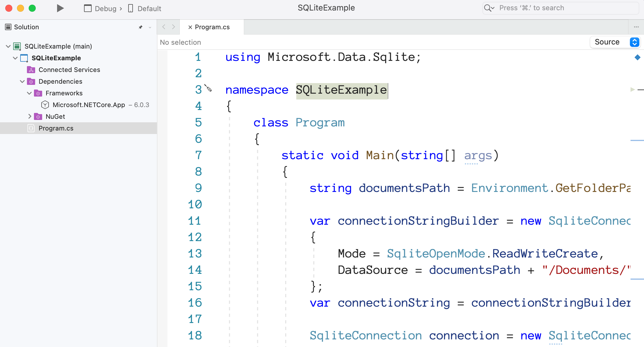
Task: Select the Connected Services node icon
Action: tap(31, 70)
